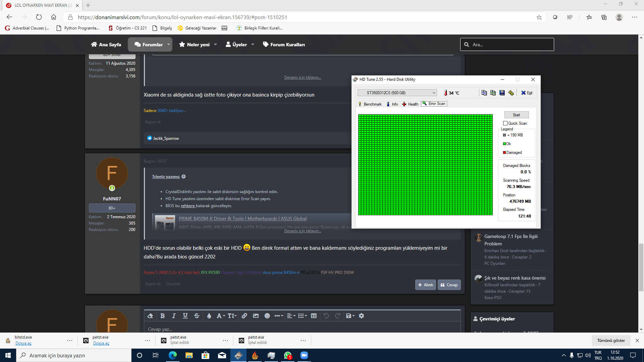Screen dimensions: 644x362
Task: Open the font size dropdown in editor
Action: [232, 316]
